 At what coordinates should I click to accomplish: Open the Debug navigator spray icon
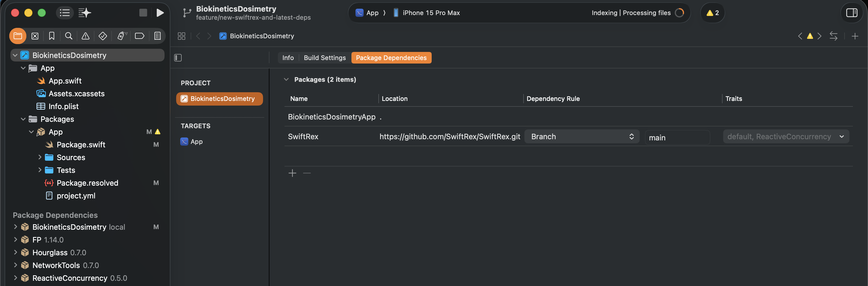pyautogui.click(x=122, y=36)
